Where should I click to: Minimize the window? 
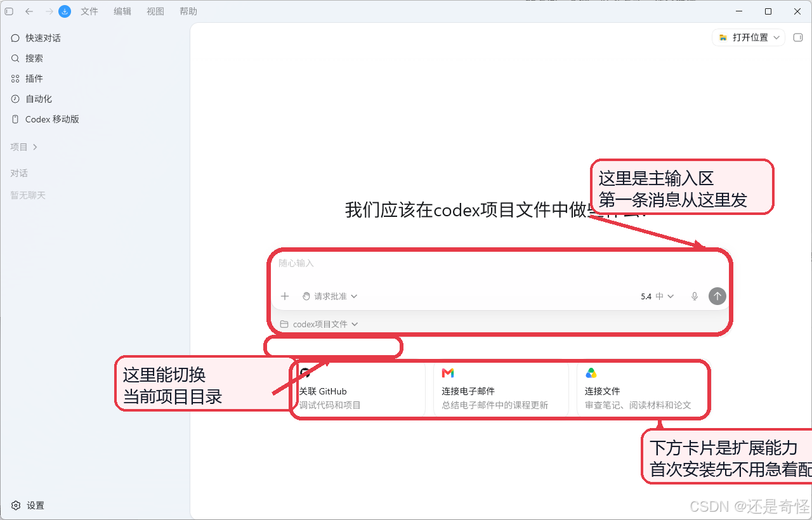pos(739,11)
